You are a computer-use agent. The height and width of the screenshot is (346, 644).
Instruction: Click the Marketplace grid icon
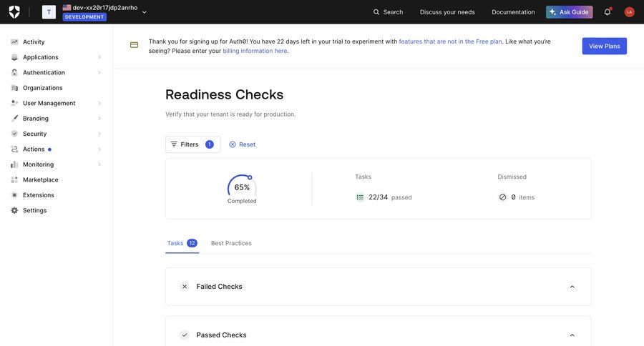[14, 179]
